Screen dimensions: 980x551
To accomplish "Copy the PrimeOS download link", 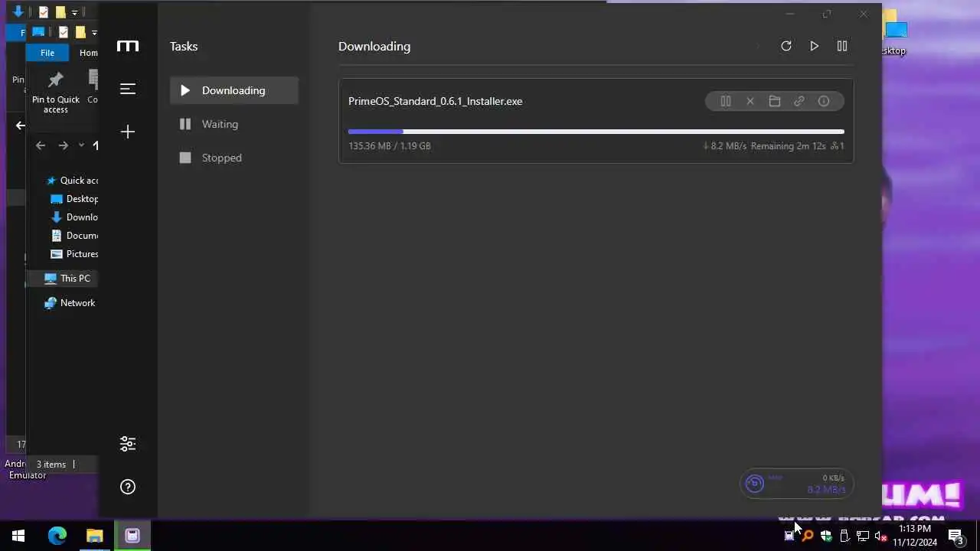I will tap(799, 101).
